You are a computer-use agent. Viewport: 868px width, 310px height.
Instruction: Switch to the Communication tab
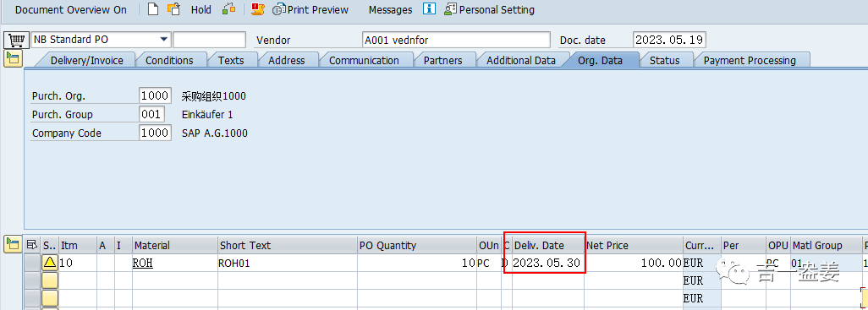[364, 60]
